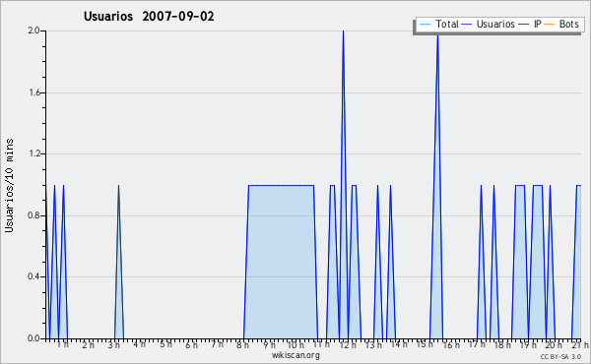Click the 'CC BY-SA 3.0' license text
The width and height of the screenshot is (591, 364).
(x=560, y=357)
